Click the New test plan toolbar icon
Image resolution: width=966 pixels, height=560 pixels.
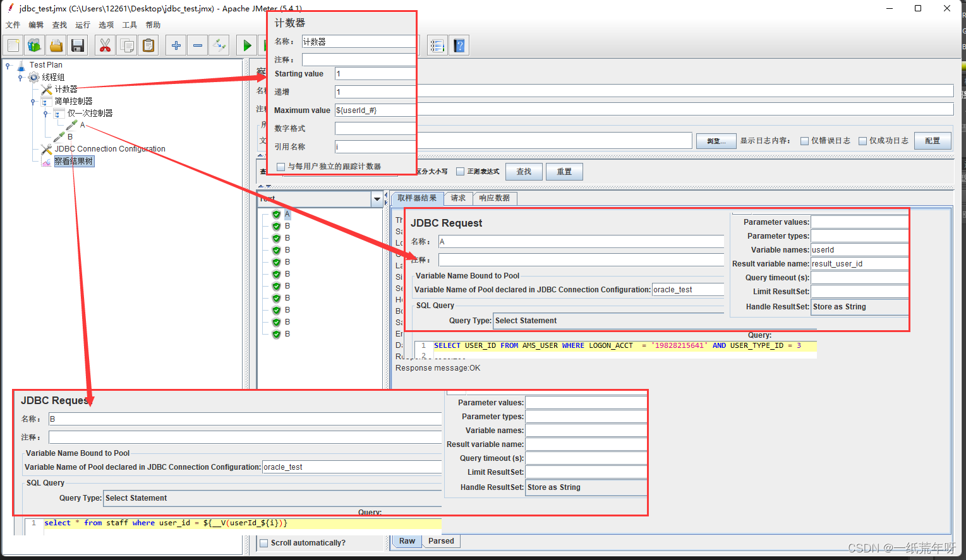click(x=13, y=45)
